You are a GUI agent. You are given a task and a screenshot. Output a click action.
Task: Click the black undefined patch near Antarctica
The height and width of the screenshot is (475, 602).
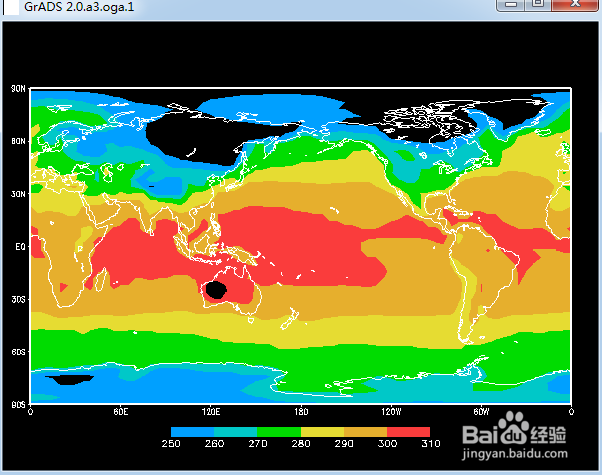(x=70, y=380)
